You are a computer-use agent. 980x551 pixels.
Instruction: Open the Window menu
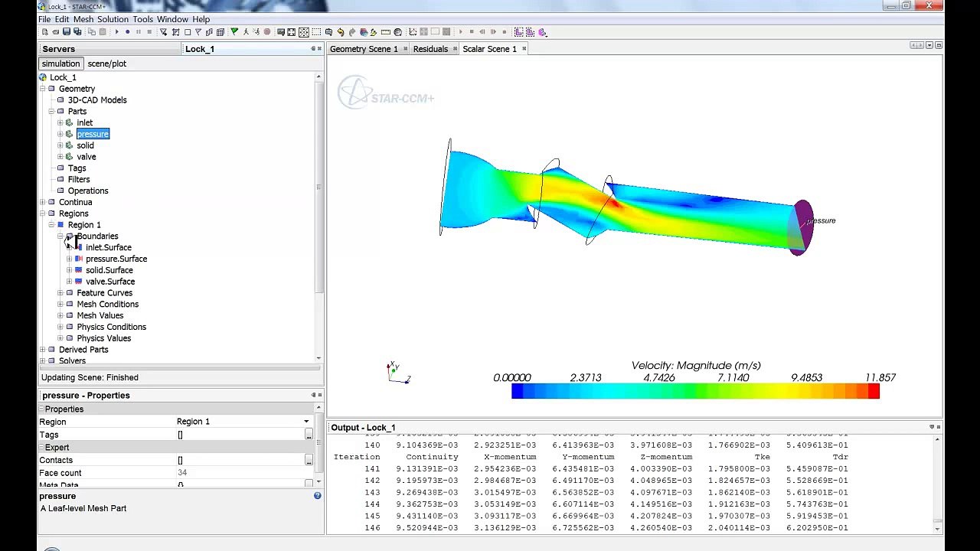[x=172, y=19]
